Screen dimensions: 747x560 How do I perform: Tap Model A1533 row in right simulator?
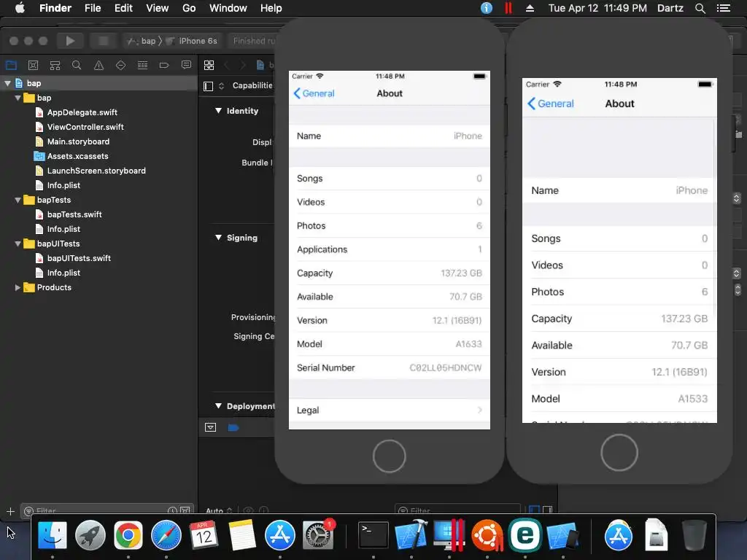(x=619, y=399)
